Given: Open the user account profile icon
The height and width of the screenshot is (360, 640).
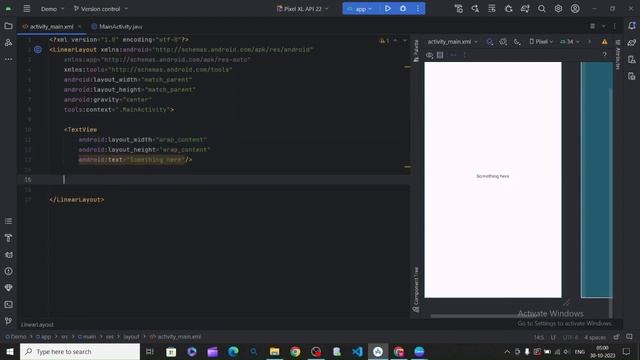Looking at the screenshot, I should (575, 9).
